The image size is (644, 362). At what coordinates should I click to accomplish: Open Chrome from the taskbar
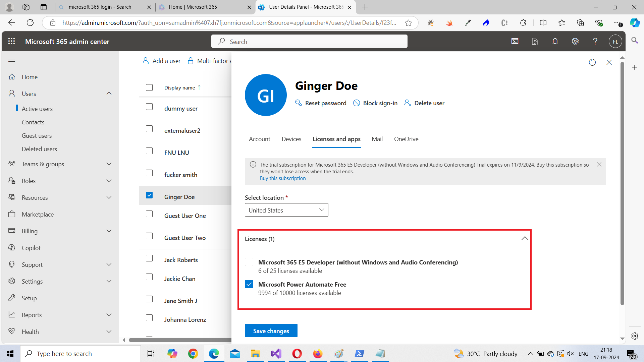click(x=193, y=354)
